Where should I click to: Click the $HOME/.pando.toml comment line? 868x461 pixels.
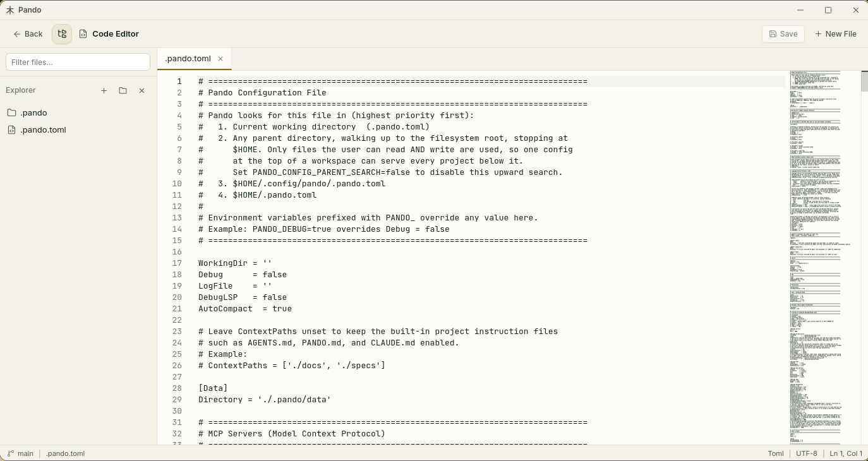pyautogui.click(x=257, y=195)
